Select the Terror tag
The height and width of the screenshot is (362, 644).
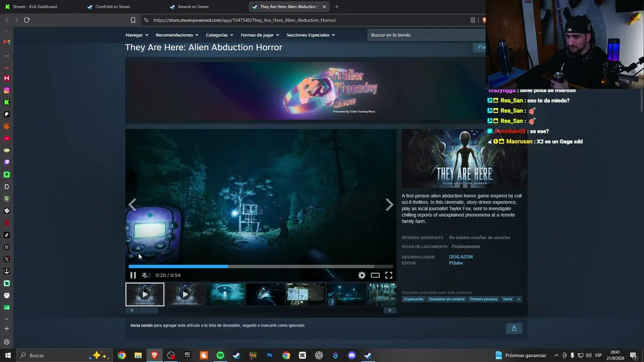tap(508, 299)
